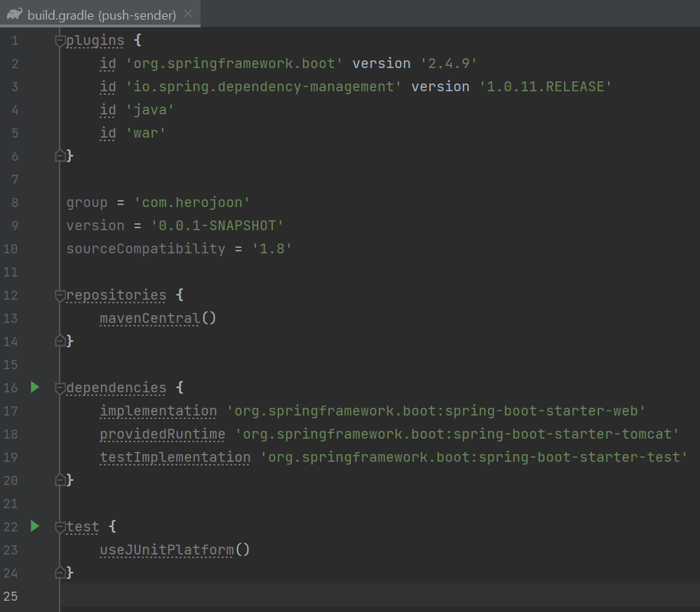This screenshot has height=612, width=700.
Task: Click the 'repositories' keyword
Action: pyautogui.click(x=116, y=295)
